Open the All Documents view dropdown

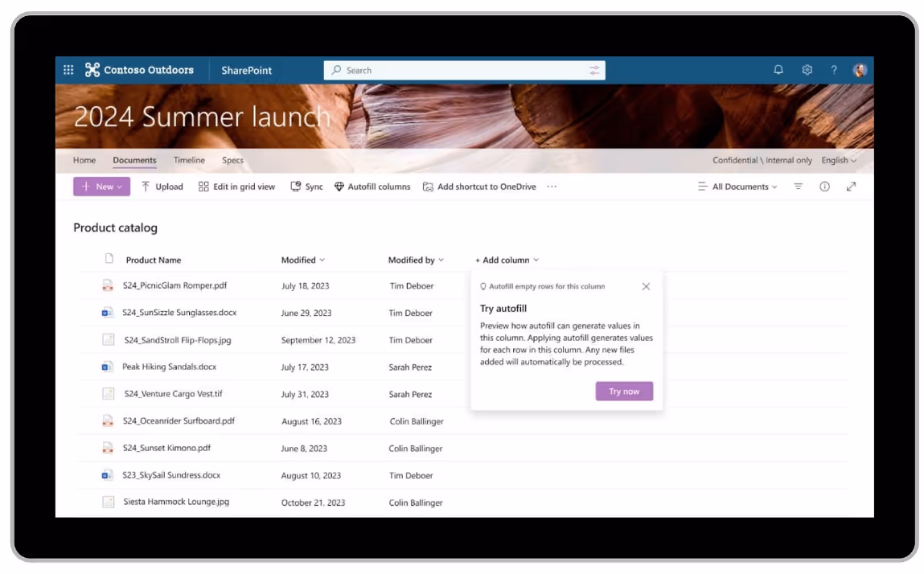pyautogui.click(x=737, y=187)
